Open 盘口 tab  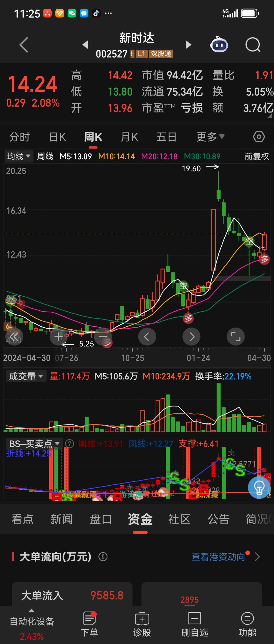101,519
